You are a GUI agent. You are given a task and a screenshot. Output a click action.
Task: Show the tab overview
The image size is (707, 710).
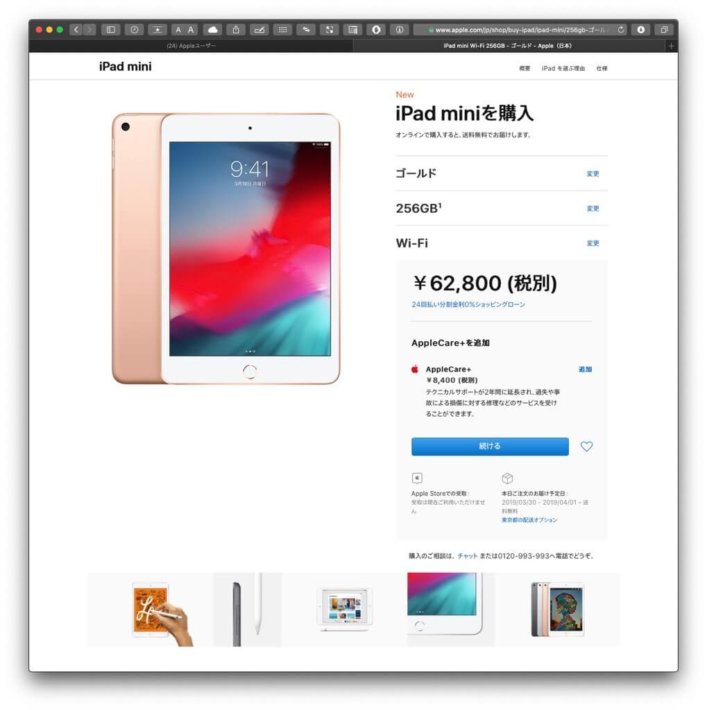[664, 30]
